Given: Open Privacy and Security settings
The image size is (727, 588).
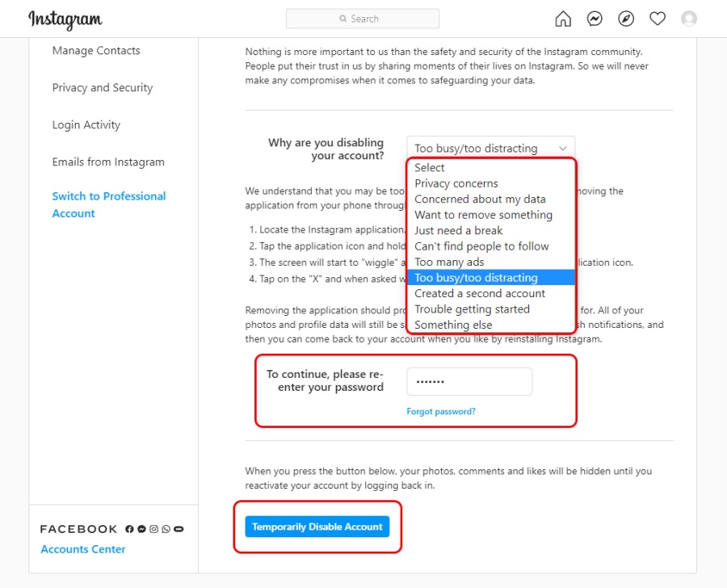Looking at the screenshot, I should tap(103, 88).
